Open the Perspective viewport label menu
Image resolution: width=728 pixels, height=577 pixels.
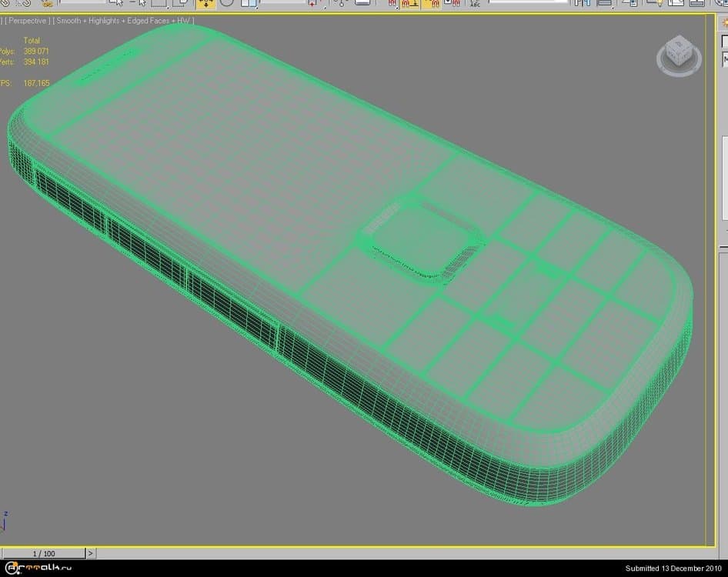29,21
